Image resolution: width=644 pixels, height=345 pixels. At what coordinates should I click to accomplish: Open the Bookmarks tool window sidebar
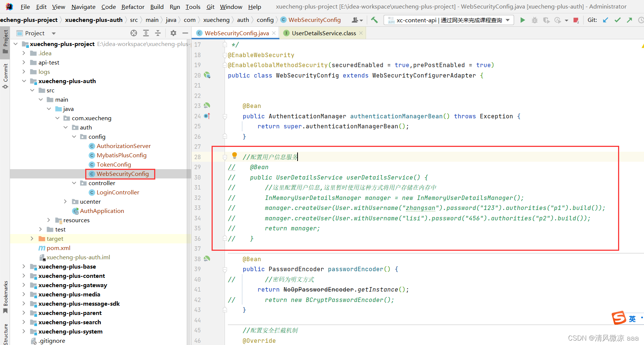point(5,297)
